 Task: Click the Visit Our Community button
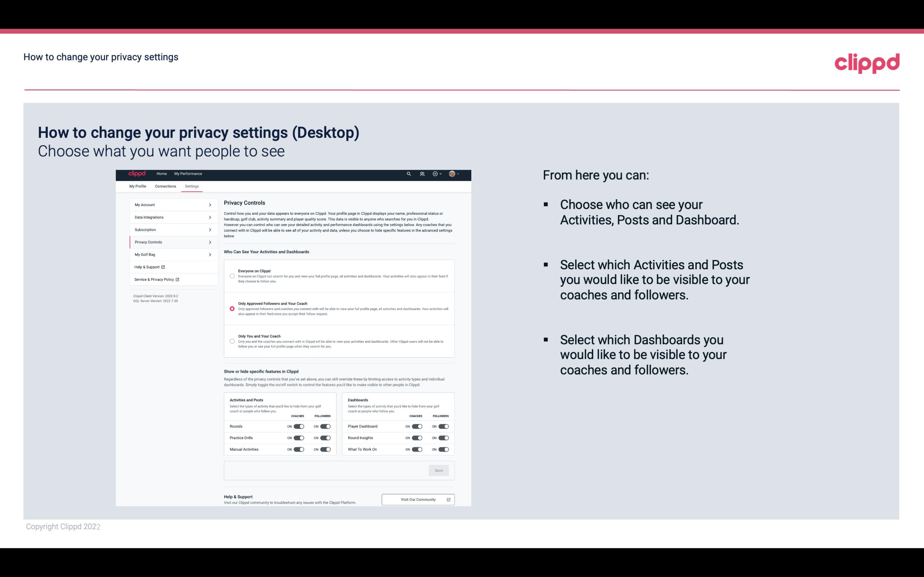click(x=417, y=499)
